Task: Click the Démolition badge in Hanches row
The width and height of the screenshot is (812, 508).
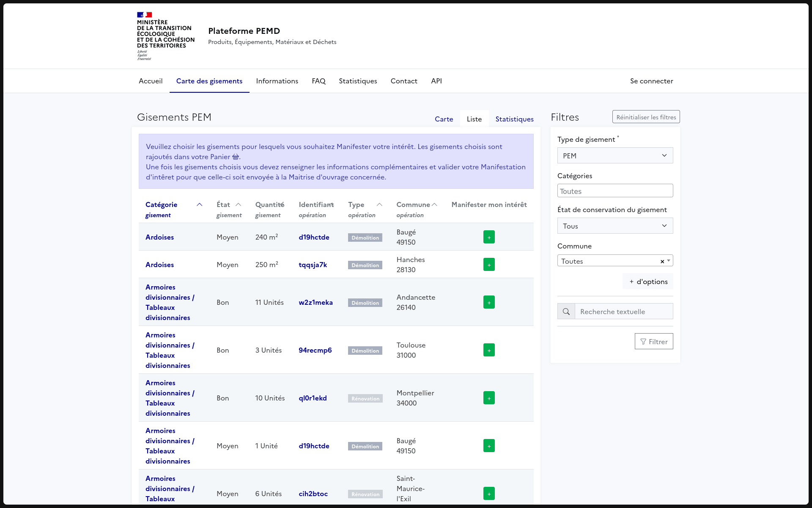Action: click(x=365, y=265)
